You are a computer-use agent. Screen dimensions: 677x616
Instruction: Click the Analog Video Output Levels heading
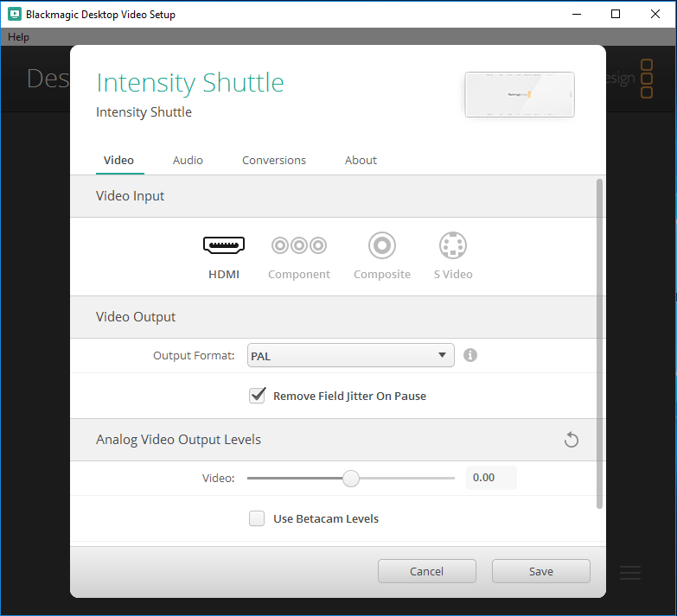coord(178,440)
